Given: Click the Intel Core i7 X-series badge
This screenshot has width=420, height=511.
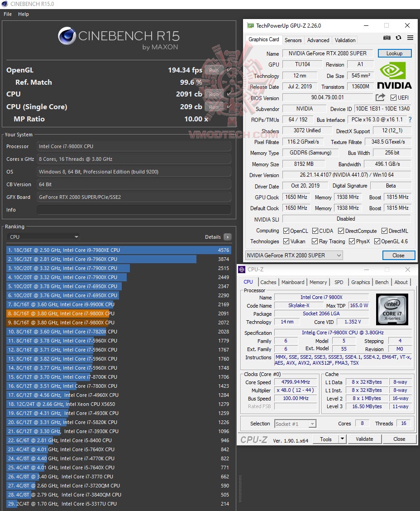Looking at the screenshot, I should pyautogui.click(x=392, y=309).
